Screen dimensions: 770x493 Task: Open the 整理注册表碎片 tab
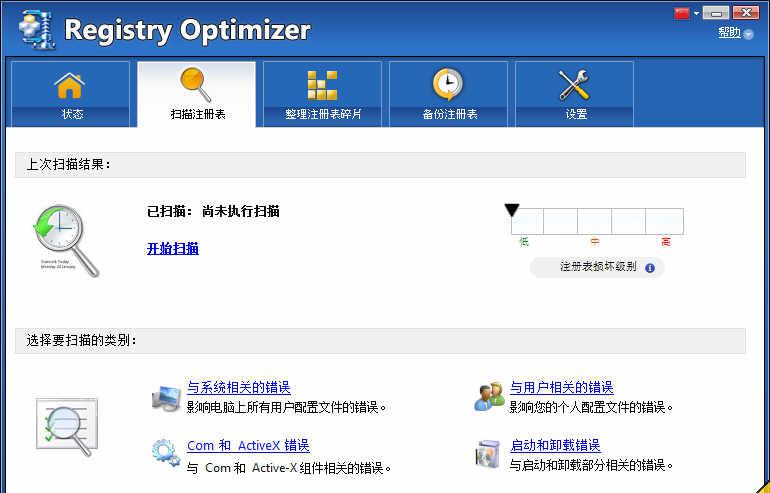pos(323,94)
